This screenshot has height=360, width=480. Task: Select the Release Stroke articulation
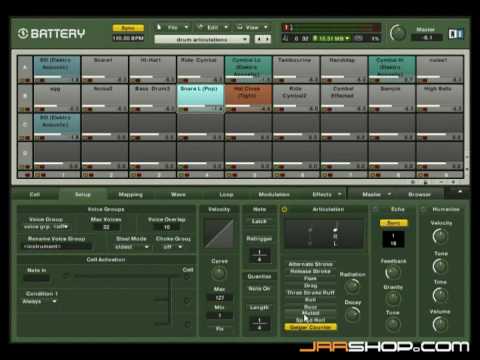(x=310, y=271)
